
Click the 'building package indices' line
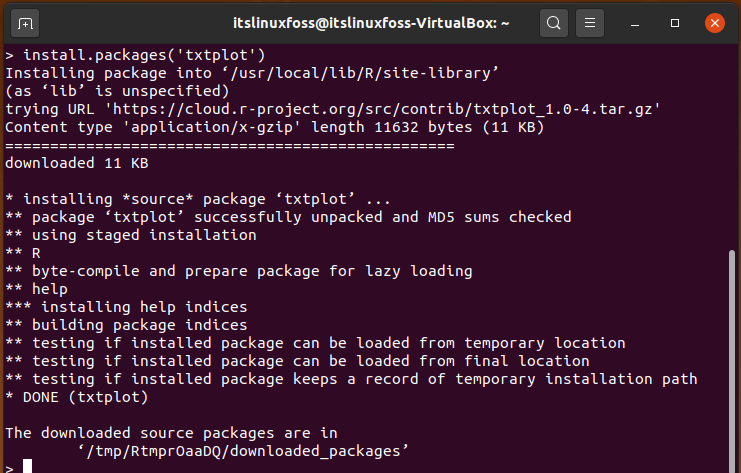click(x=126, y=325)
